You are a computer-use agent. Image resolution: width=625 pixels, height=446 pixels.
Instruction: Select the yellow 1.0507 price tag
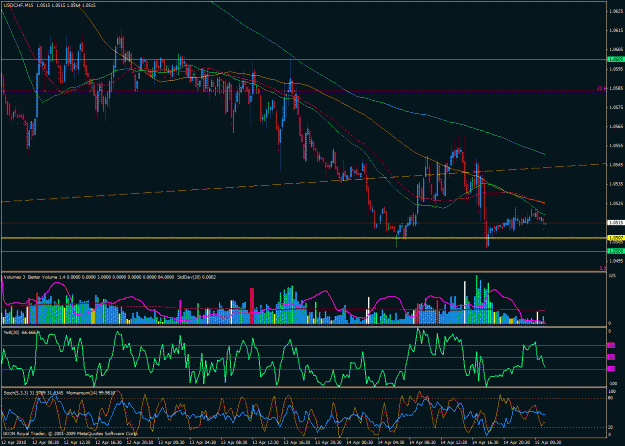pyautogui.click(x=615, y=238)
